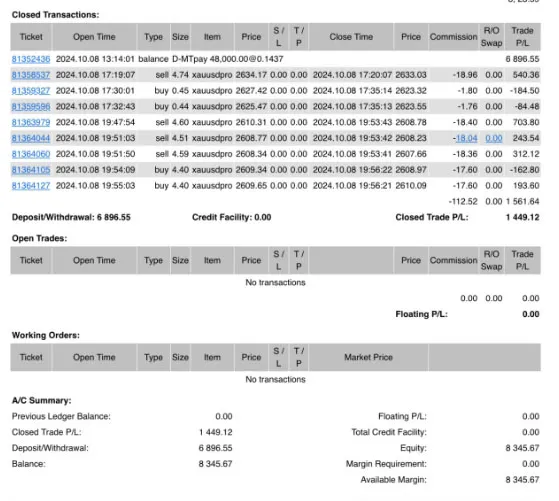Select trade P/L value 540.36

526,75
